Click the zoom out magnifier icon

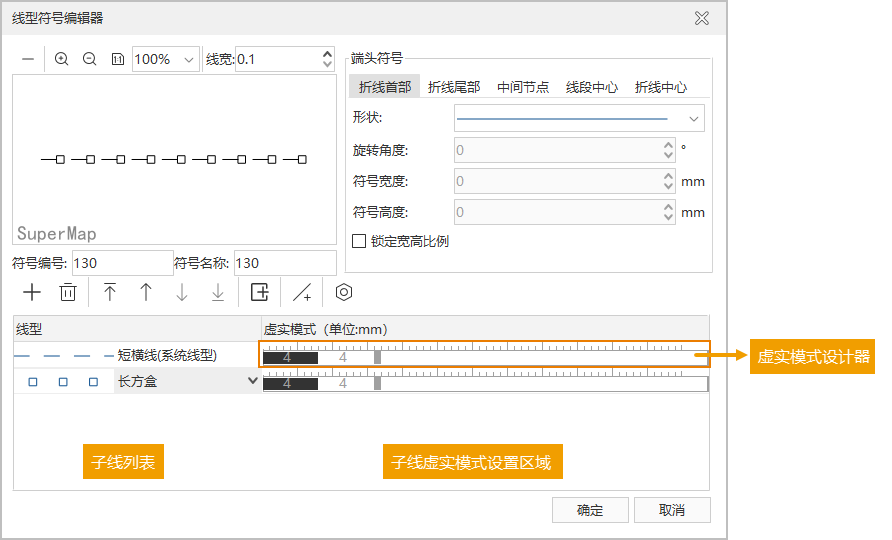(x=89, y=59)
